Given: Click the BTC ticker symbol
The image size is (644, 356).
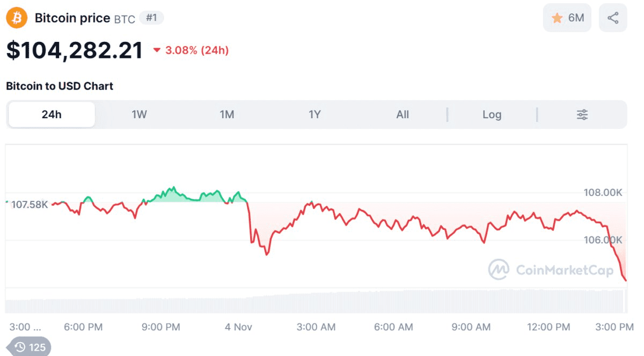Looking at the screenshot, I should pos(125,19).
